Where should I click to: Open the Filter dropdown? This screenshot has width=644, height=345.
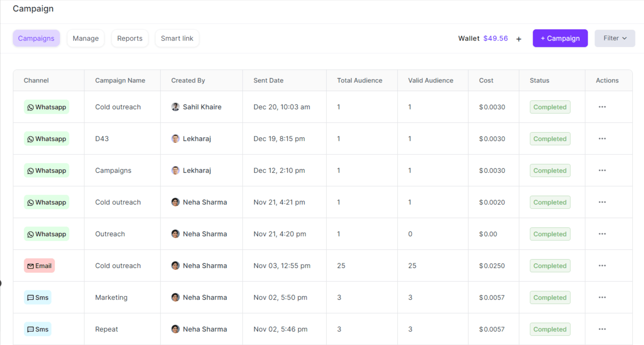[614, 38]
